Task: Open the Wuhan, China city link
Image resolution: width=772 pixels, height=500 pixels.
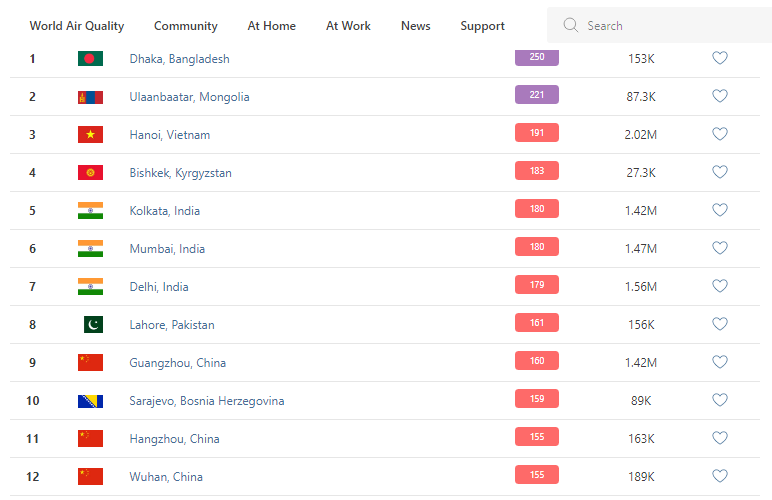Action: 166,477
